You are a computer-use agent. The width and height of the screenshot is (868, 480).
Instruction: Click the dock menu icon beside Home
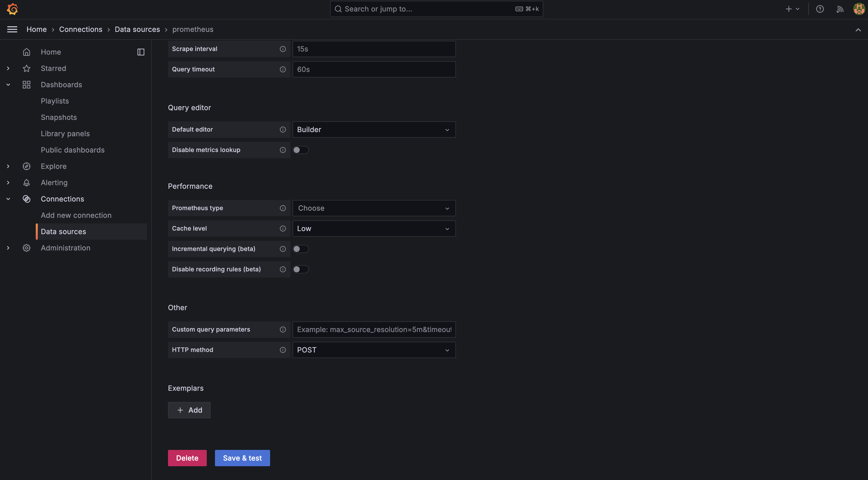(x=141, y=52)
